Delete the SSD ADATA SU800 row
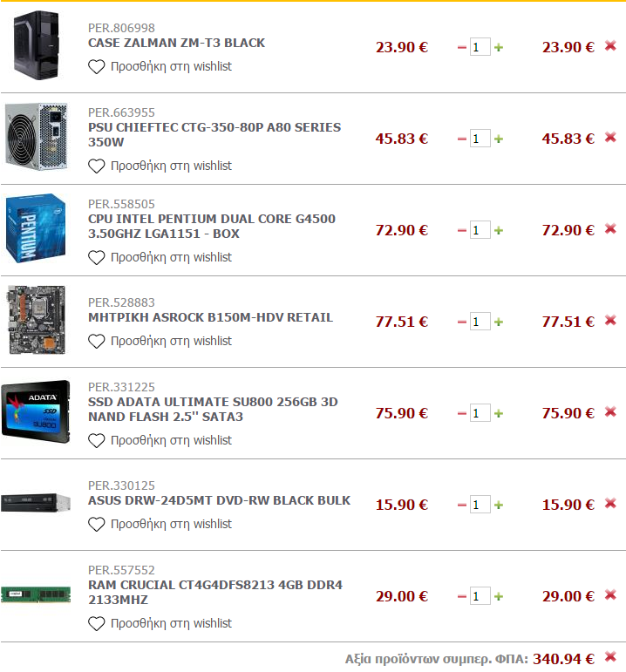 pos(610,412)
